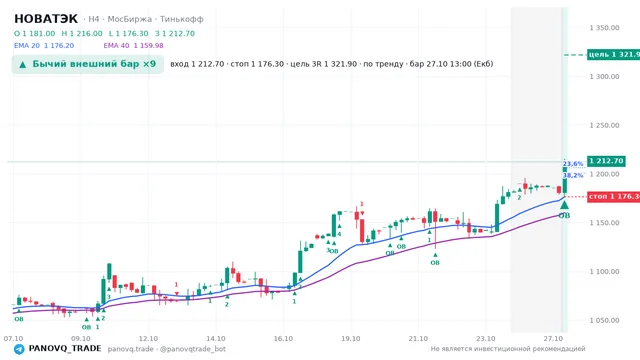Screen dimensions: 640x360
Task: Click the 1 200.00 price axis label
Action: point(604,174)
